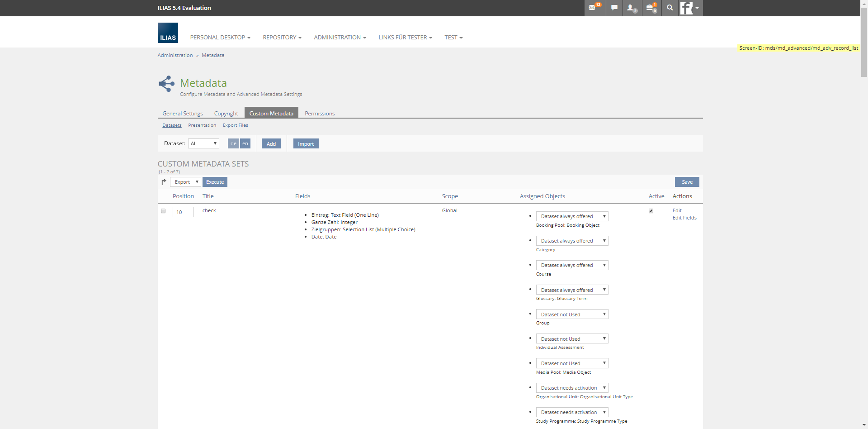Image resolution: width=868 pixels, height=429 pixels.
Task: Open the notifications briefcase icon
Action: coord(651,8)
